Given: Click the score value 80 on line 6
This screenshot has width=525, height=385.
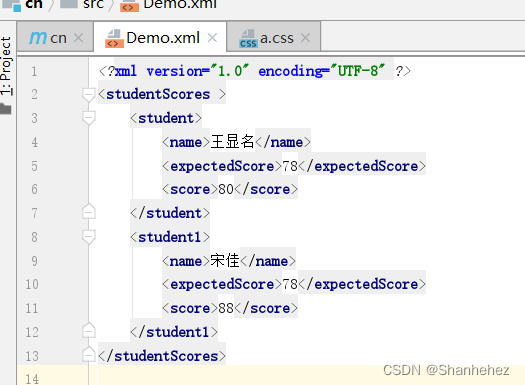Looking at the screenshot, I should [226, 189].
